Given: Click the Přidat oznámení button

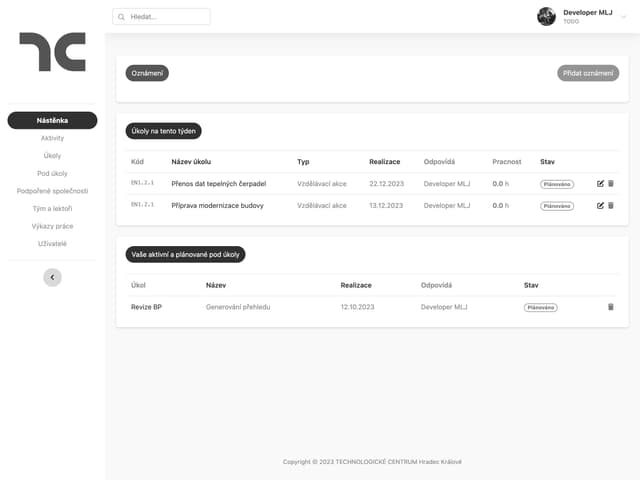Looking at the screenshot, I should coord(587,73).
